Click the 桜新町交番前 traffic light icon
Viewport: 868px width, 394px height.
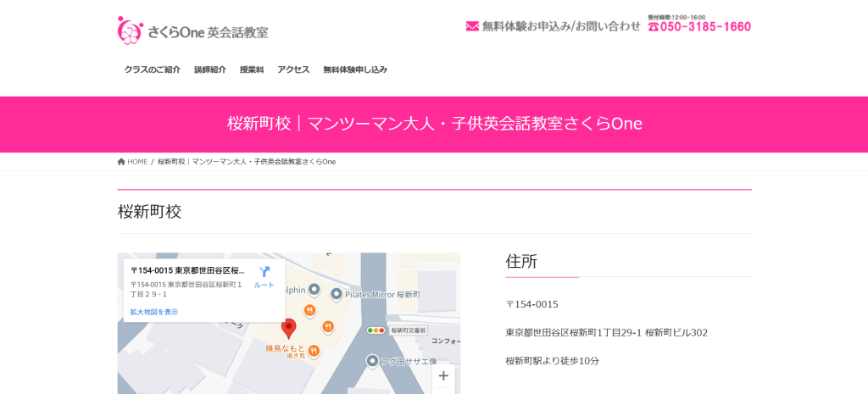click(375, 330)
